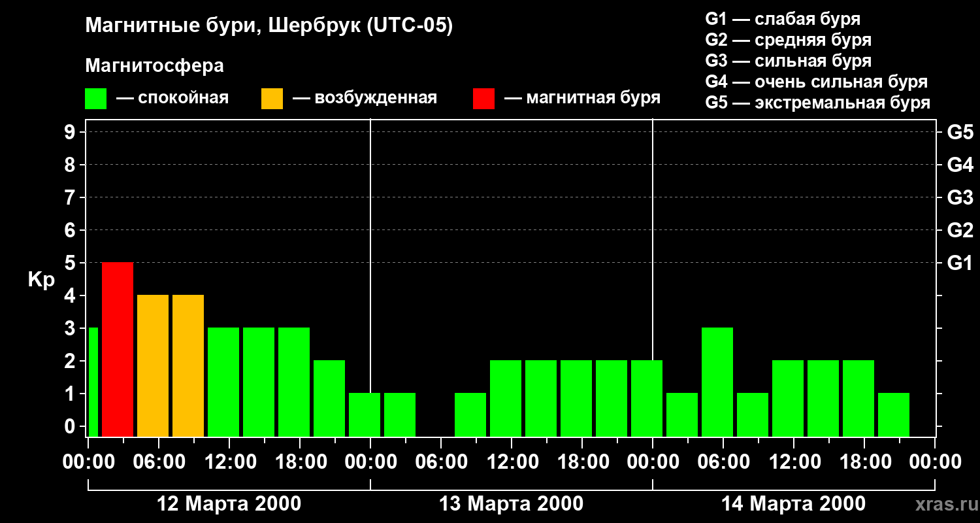This screenshot has width=980, height=523.
Task: Click the narrow first green bar at 00:00
Action: pos(93,382)
